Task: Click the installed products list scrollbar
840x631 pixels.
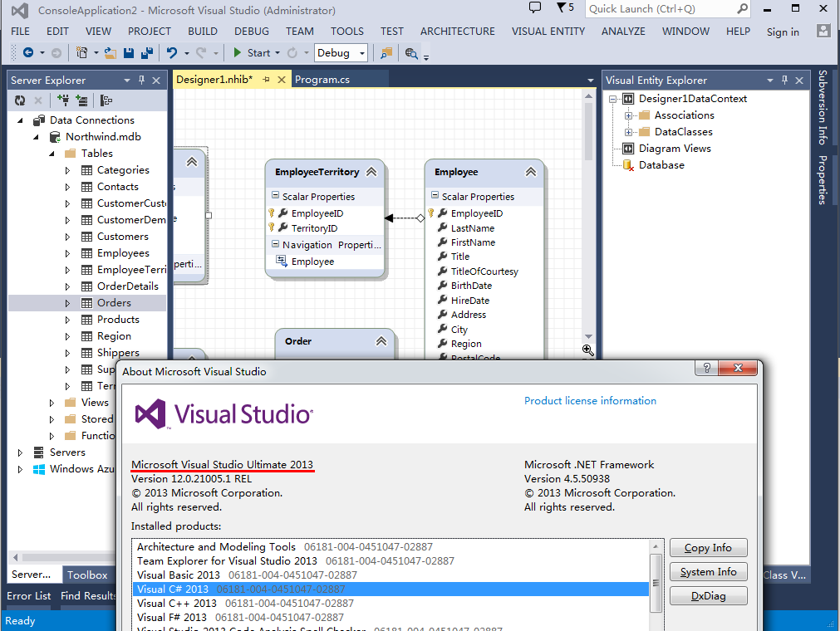Action: coord(656,585)
